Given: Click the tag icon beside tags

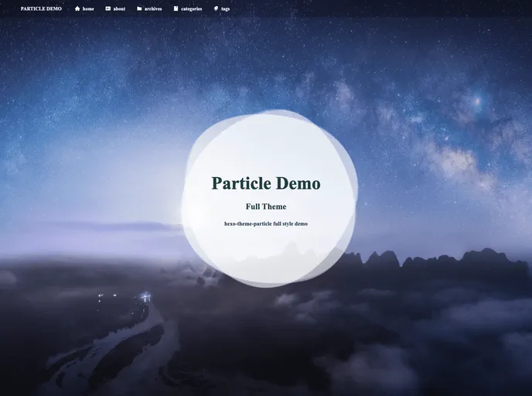Looking at the screenshot, I should point(216,9).
